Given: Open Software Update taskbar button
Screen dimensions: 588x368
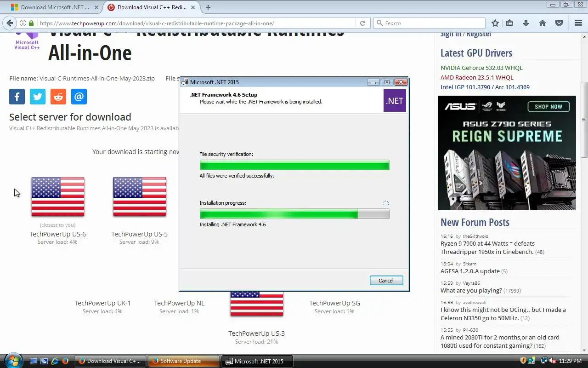Looking at the screenshot, I should [184, 361].
